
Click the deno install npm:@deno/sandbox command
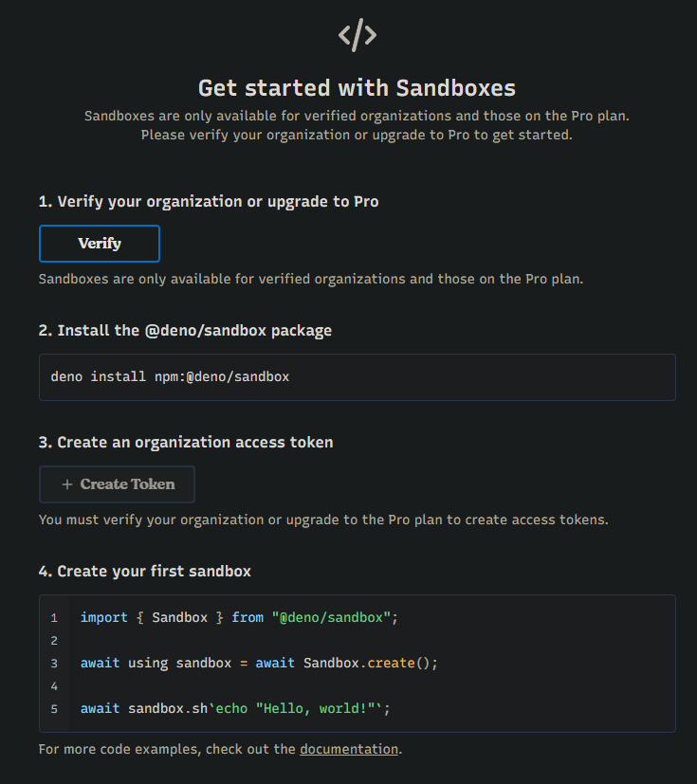[x=170, y=377]
